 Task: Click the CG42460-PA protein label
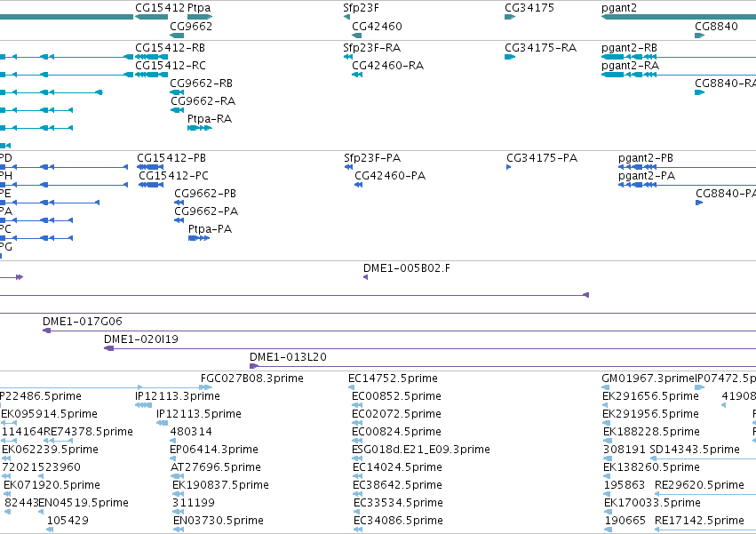coord(390,176)
